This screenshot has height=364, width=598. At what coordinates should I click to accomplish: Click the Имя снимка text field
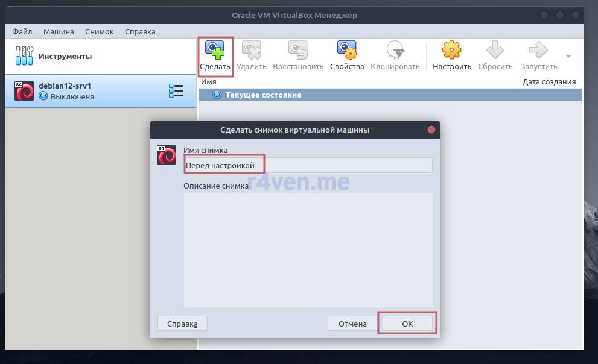coord(308,165)
